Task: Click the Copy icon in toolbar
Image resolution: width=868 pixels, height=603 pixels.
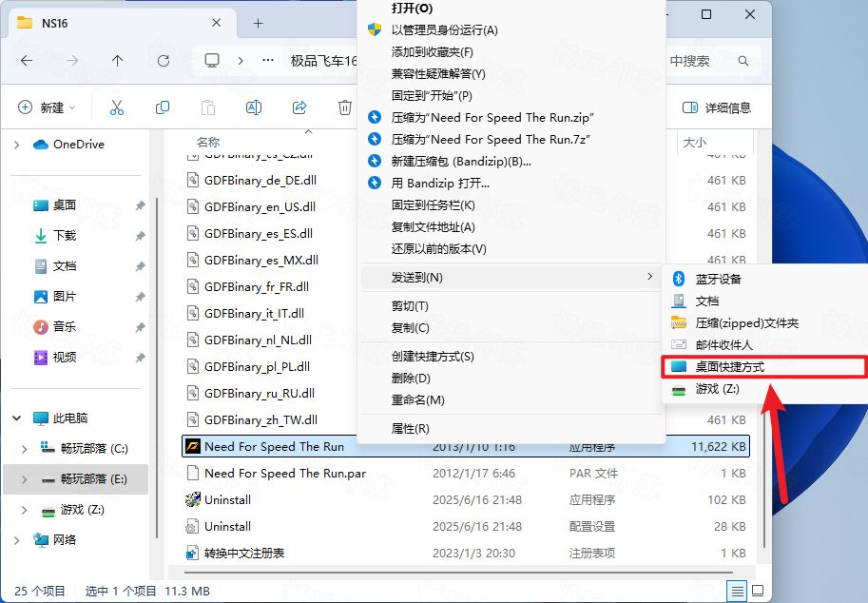Action: click(x=163, y=107)
